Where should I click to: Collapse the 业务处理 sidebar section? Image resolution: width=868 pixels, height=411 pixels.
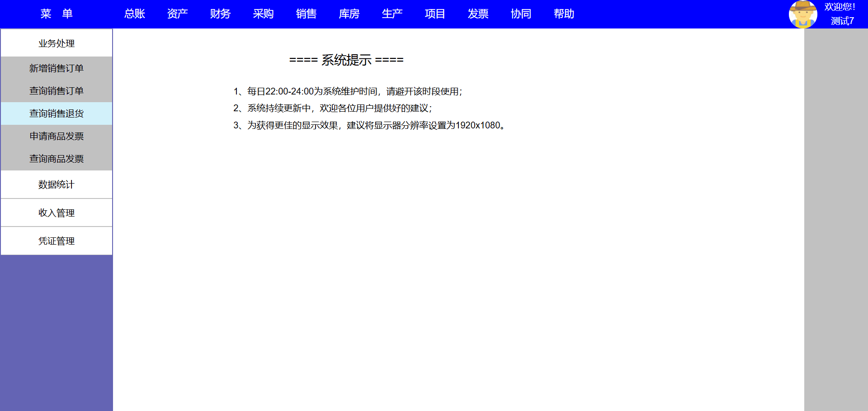(x=57, y=43)
